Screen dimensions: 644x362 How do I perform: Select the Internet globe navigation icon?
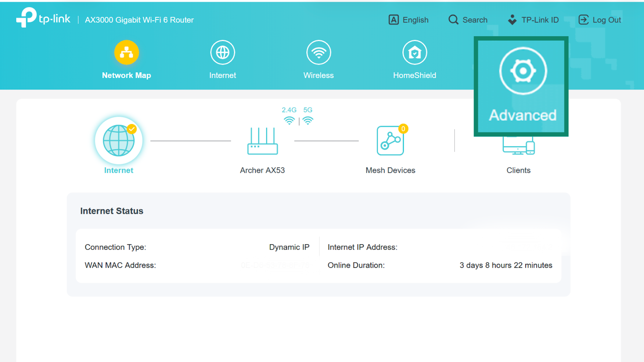pyautogui.click(x=222, y=52)
